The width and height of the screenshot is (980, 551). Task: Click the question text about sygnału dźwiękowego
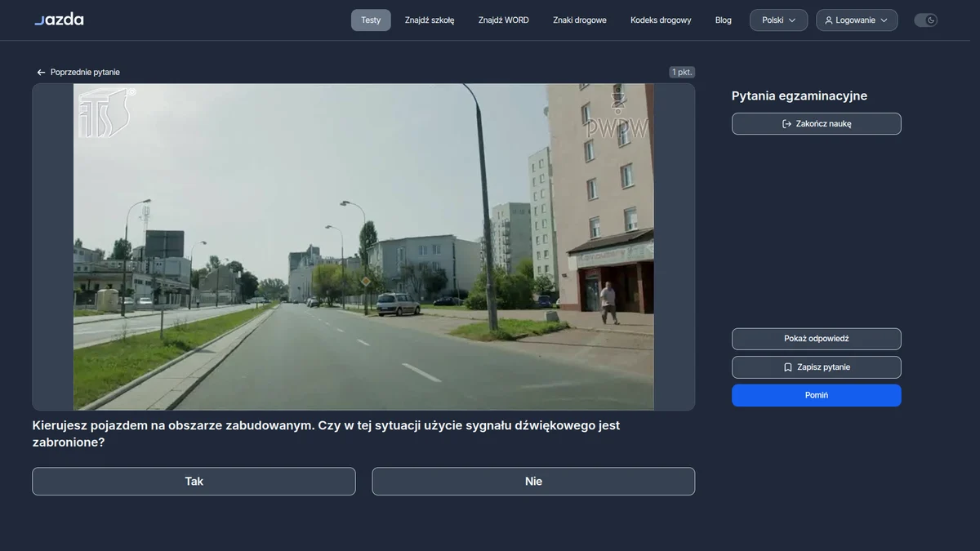(326, 433)
